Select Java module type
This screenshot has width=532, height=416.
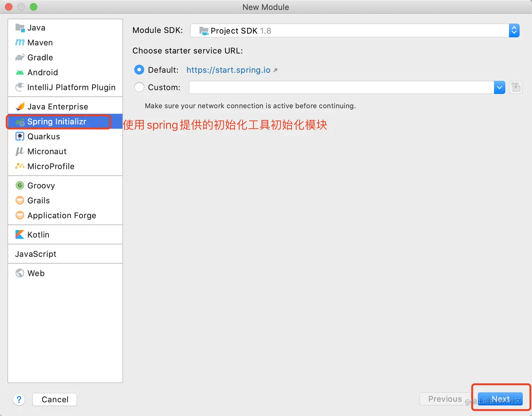(65, 27)
